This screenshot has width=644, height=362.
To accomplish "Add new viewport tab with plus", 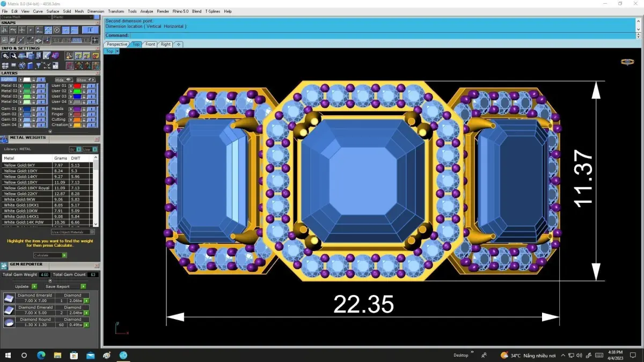I will 179,44.
